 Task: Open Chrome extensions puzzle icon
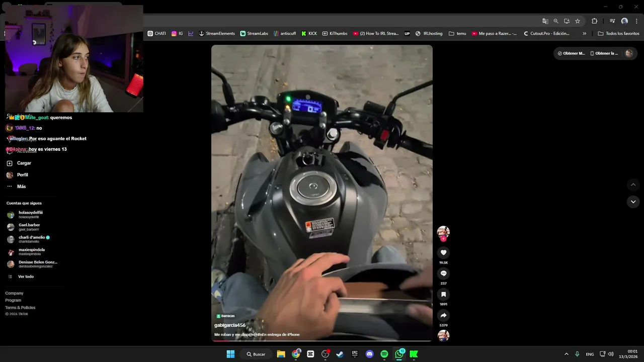click(x=594, y=21)
